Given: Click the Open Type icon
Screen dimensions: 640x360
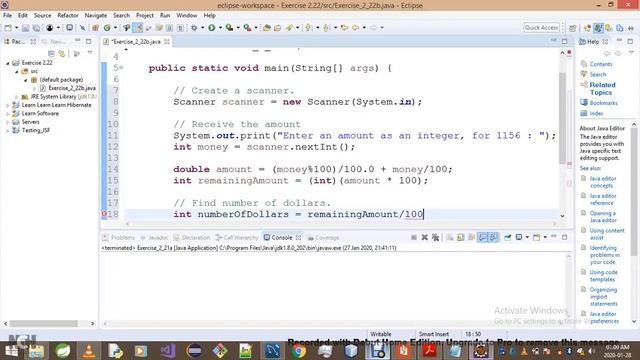Looking at the screenshot, I should point(267,28).
